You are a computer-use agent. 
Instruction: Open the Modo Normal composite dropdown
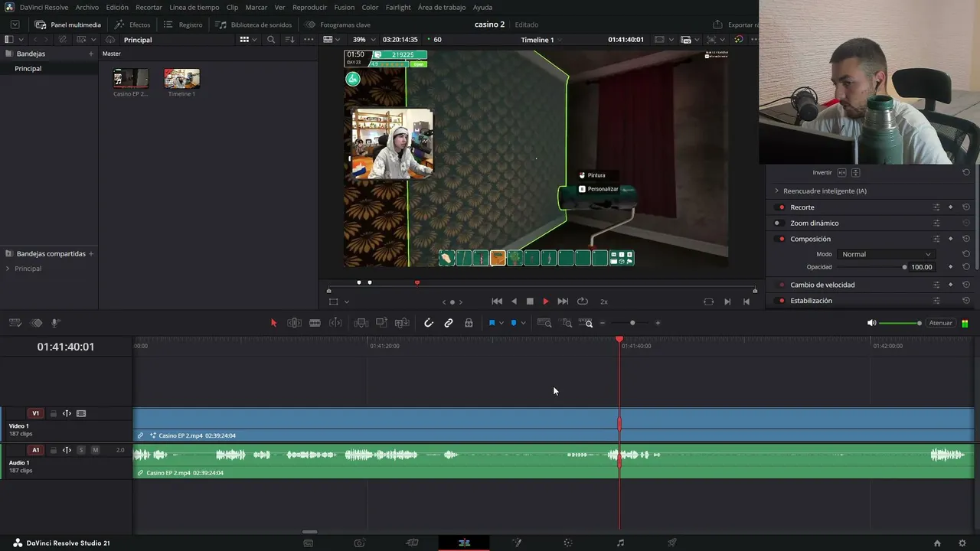(x=886, y=254)
